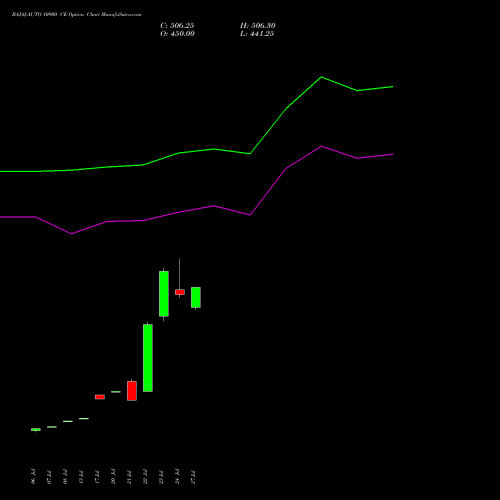Select the first green candle for 06 Jul

[36, 430]
